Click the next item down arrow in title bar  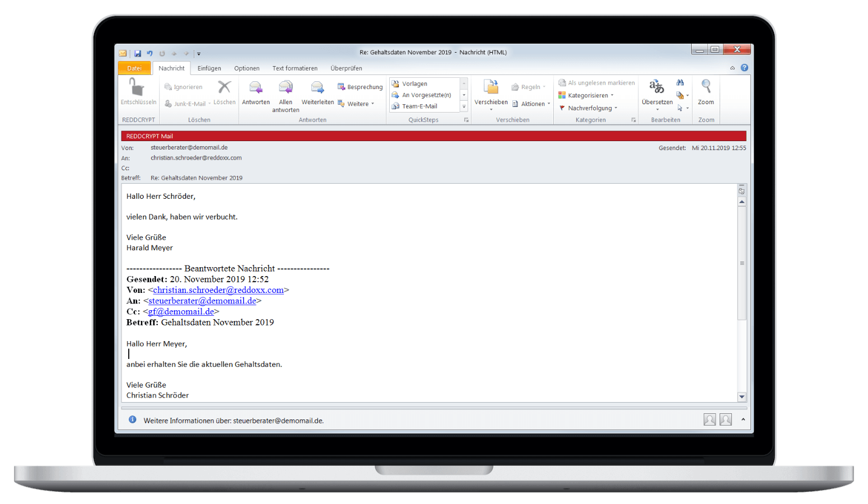[186, 53]
